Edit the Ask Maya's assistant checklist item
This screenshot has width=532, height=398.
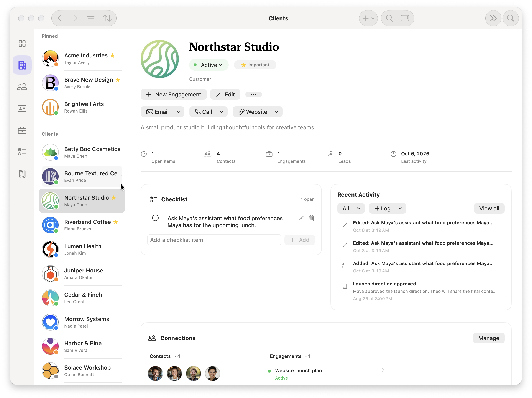point(301,218)
